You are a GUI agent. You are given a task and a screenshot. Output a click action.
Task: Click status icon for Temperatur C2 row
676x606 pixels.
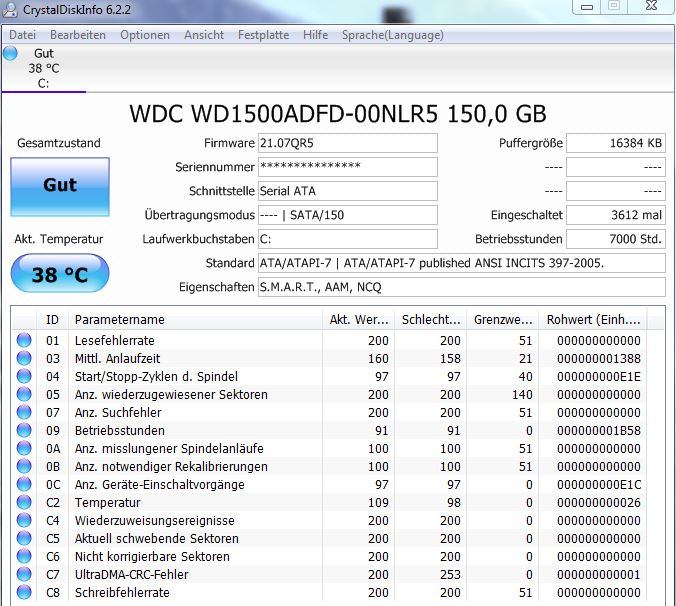(x=24, y=502)
